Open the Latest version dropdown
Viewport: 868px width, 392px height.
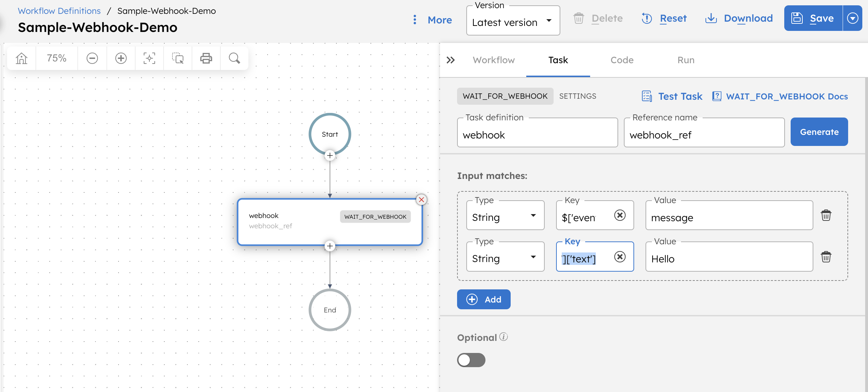click(x=513, y=22)
